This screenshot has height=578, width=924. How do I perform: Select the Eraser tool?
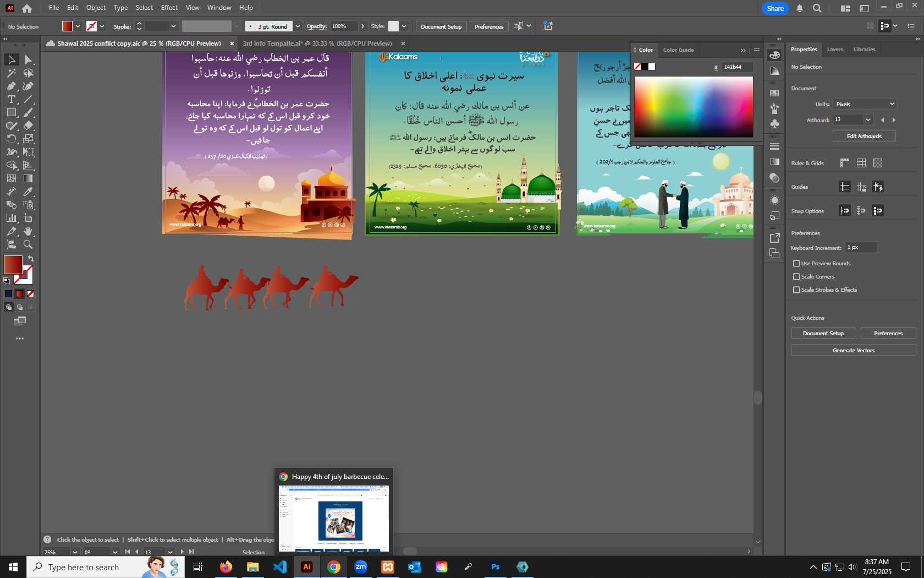click(x=28, y=126)
